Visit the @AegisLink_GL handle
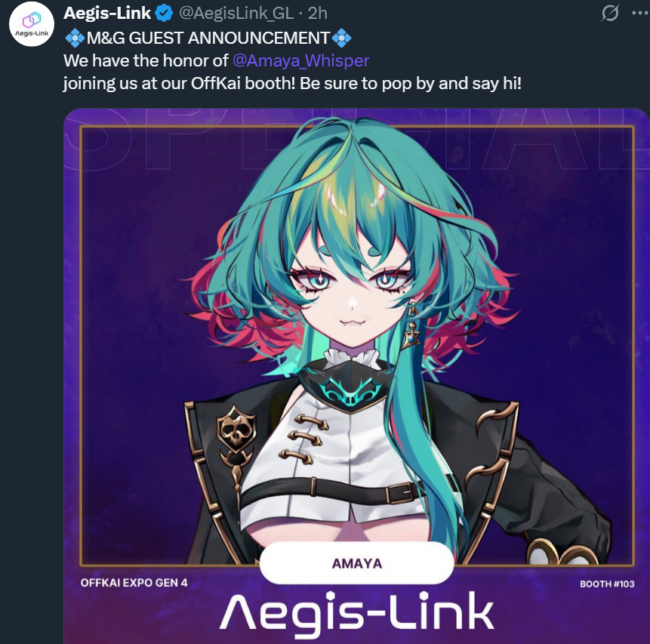650x644 pixels. click(x=236, y=14)
